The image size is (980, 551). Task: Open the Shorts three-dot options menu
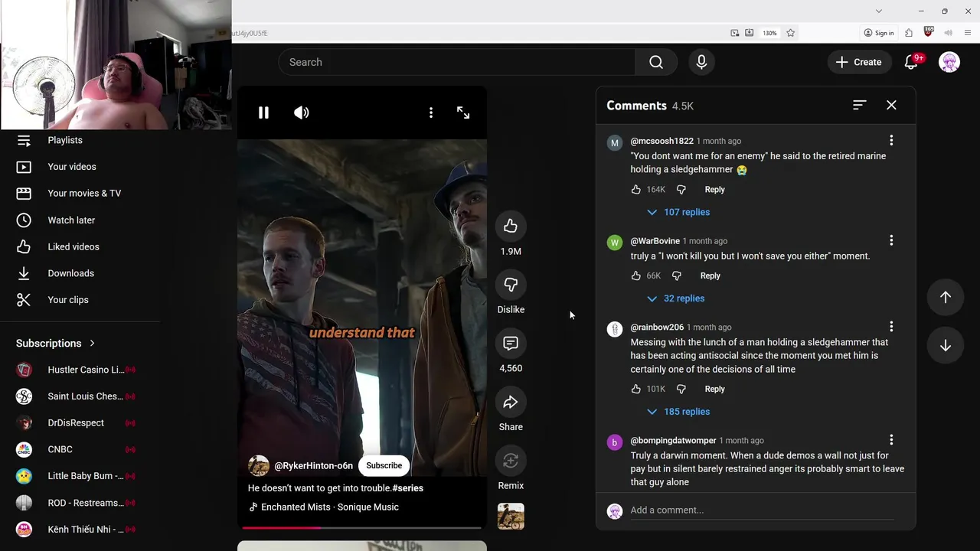(x=431, y=112)
